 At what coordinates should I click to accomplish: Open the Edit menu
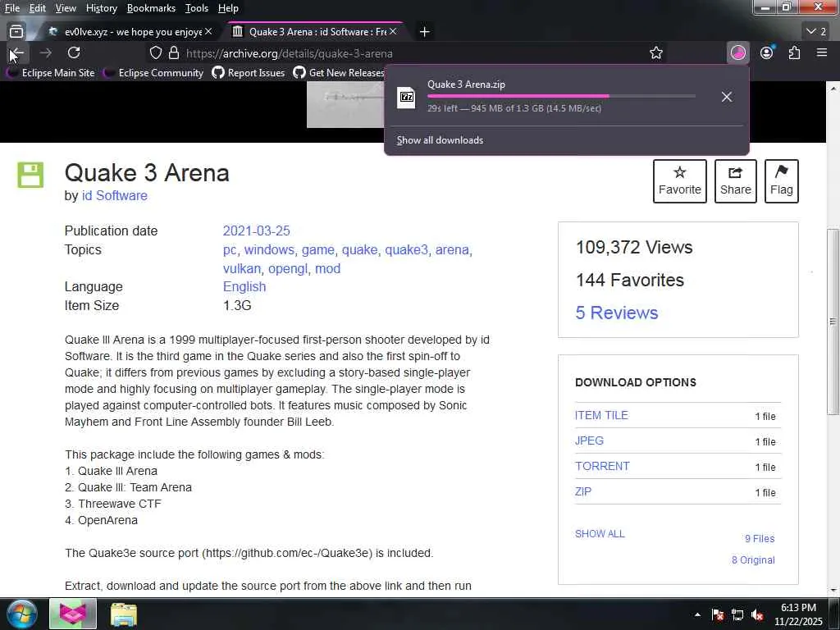point(37,8)
